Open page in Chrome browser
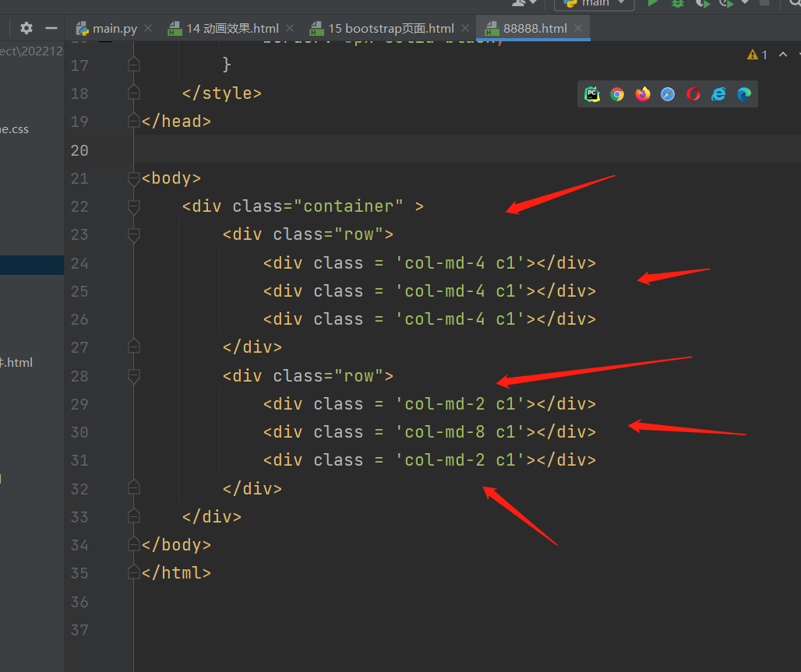 point(617,94)
